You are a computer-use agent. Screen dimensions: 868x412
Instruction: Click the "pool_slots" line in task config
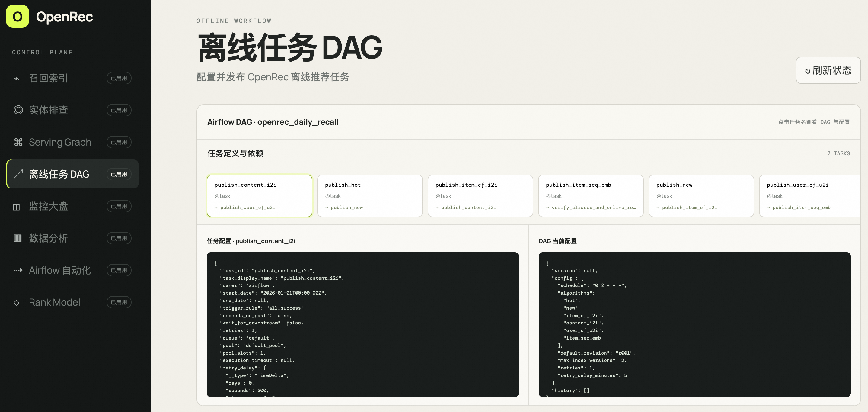243,353
